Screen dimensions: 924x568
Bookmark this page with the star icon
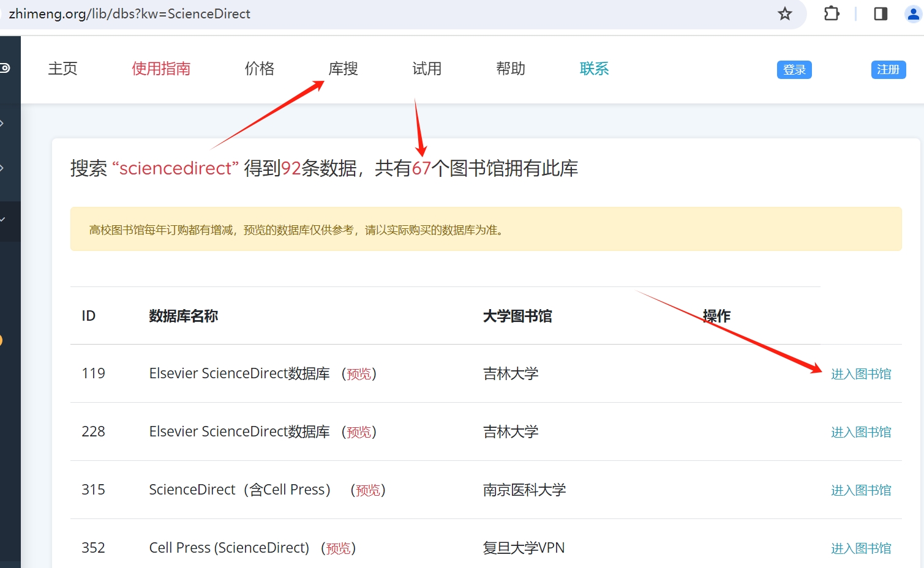(x=784, y=13)
